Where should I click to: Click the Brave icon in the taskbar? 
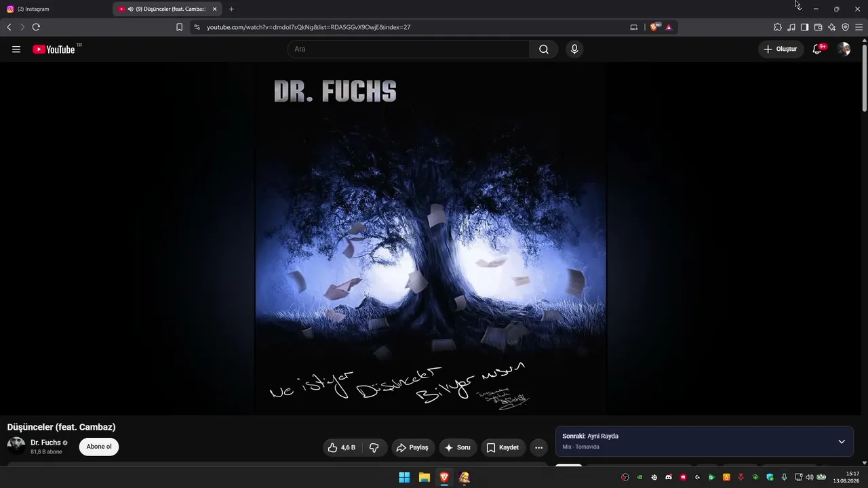tap(444, 477)
